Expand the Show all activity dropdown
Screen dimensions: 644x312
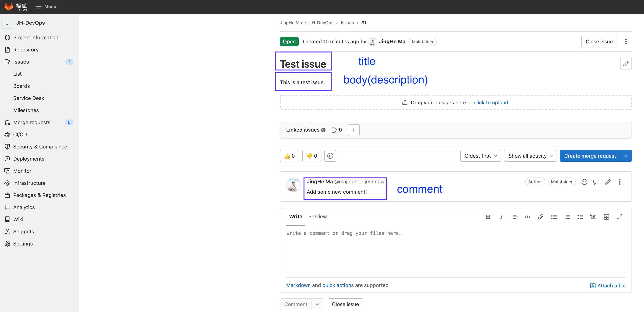[x=530, y=156]
